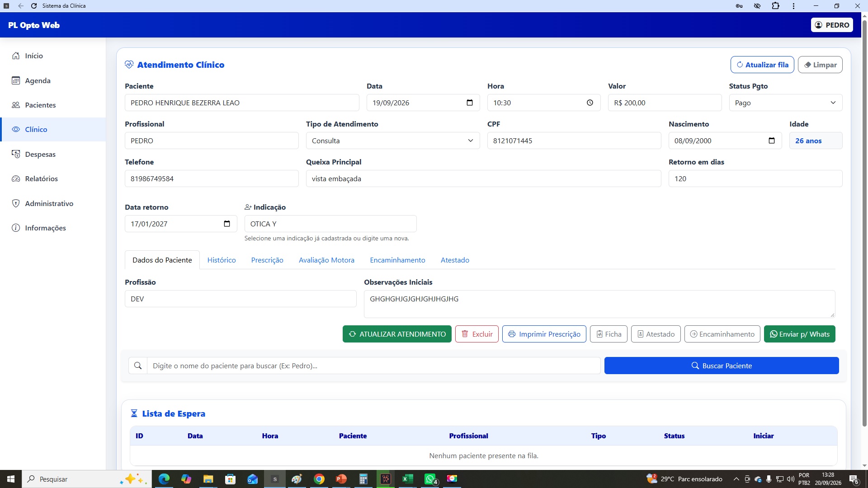Expand the Tipo de Atendimento dropdown
868x488 pixels.
click(x=392, y=141)
